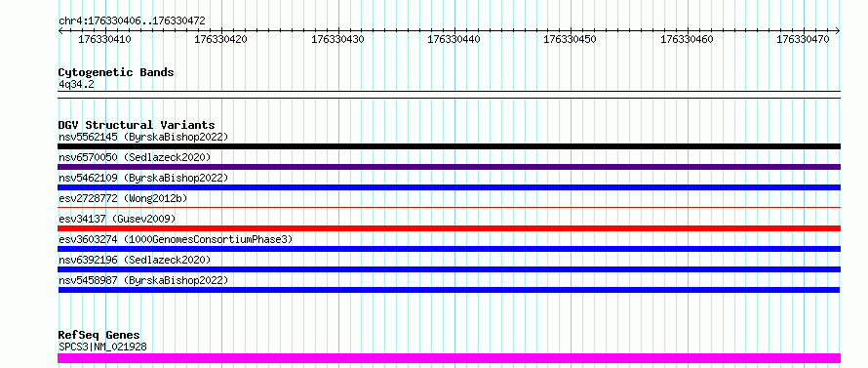Viewport: 868px width, 368px height.
Task: Click ruler position 176330440
Action: click(x=454, y=39)
